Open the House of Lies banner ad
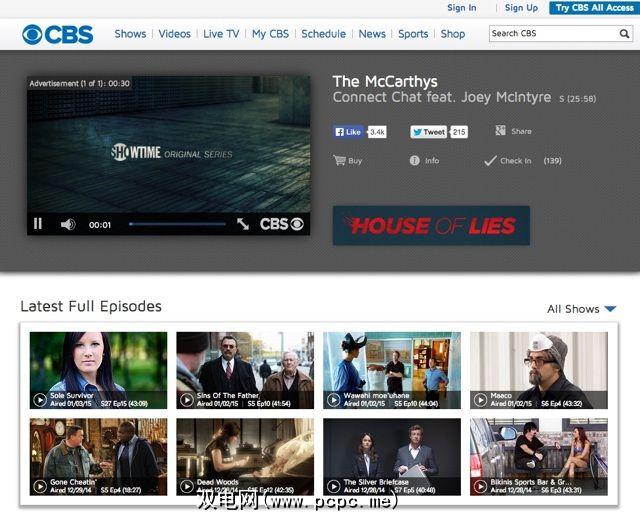The image size is (640, 524). pyautogui.click(x=431, y=226)
